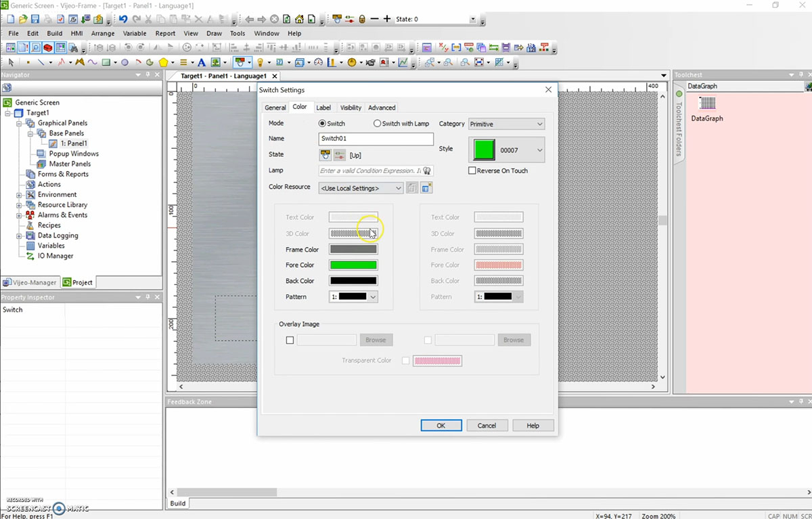Select the Switch tool in the drawing toolbar
812x519 pixels.
(x=240, y=62)
